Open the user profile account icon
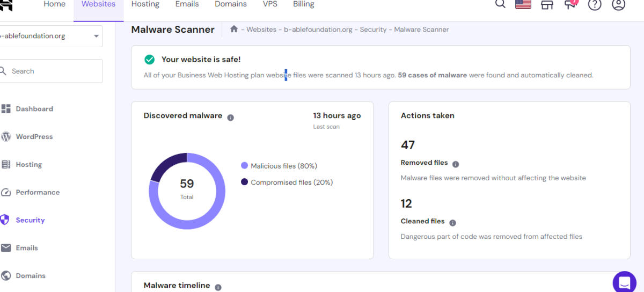This screenshot has height=292, width=644. tap(618, 5)
